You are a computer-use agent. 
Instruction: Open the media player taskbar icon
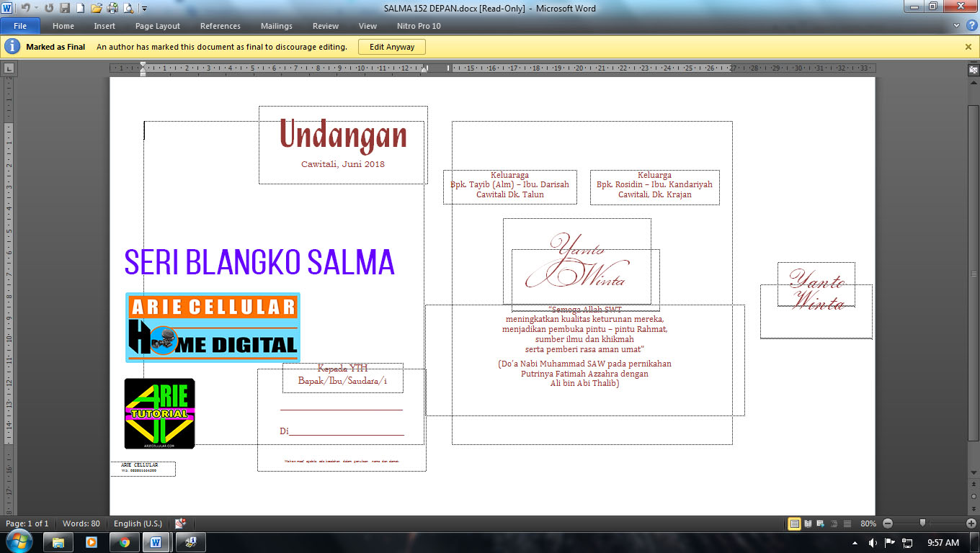tap(92, 542)
